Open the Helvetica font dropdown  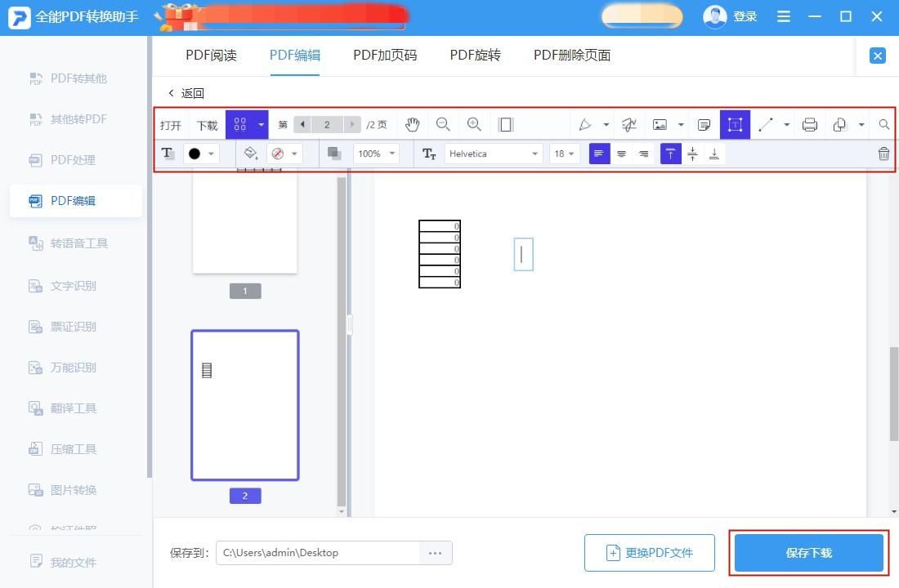coord(490,153)
